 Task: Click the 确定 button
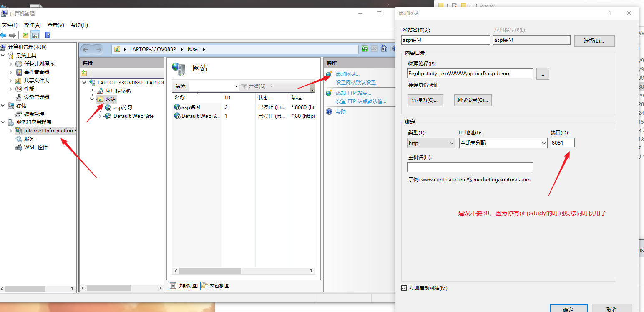(x=568, y=309)
